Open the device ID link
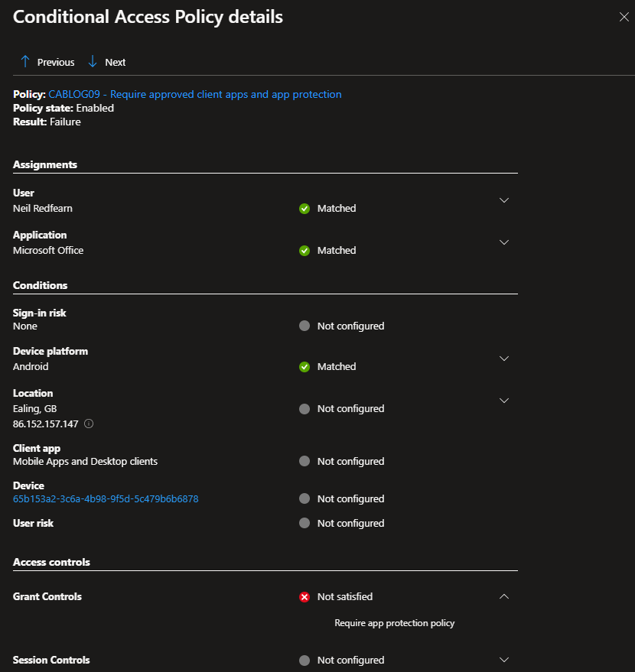 [106, 499]
